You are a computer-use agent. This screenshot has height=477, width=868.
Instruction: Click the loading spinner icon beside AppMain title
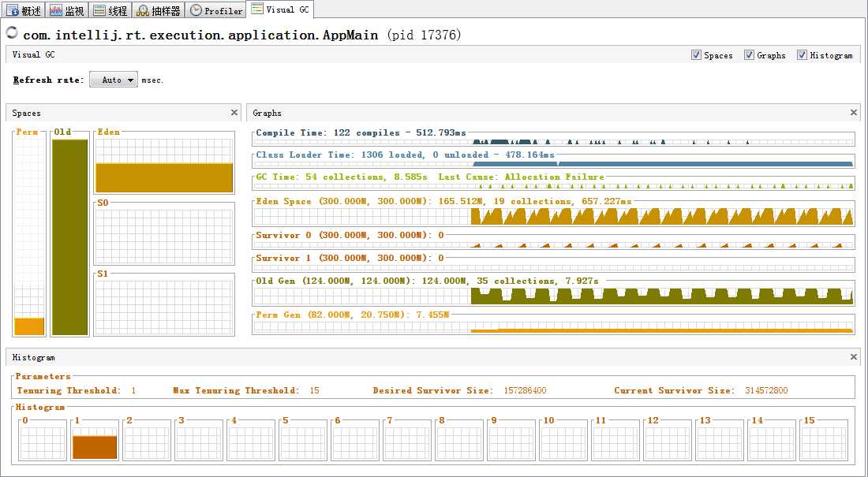click(x=12, y=33)
